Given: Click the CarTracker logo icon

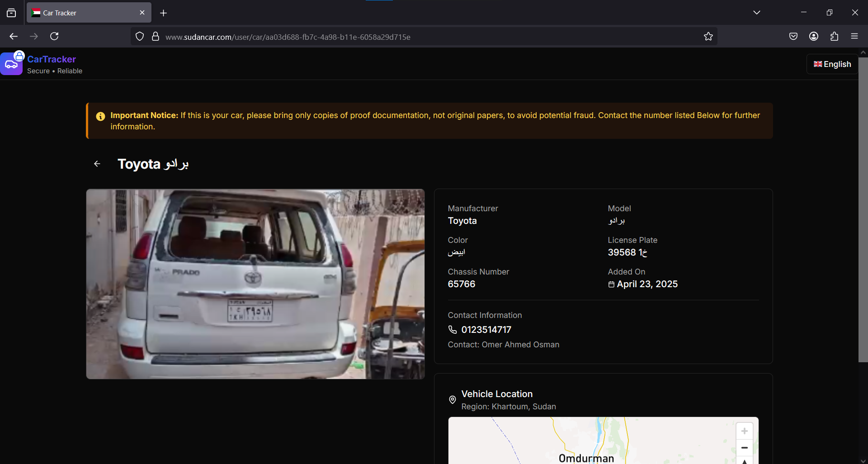Looking at the screenshot, I should click(11, 64).
